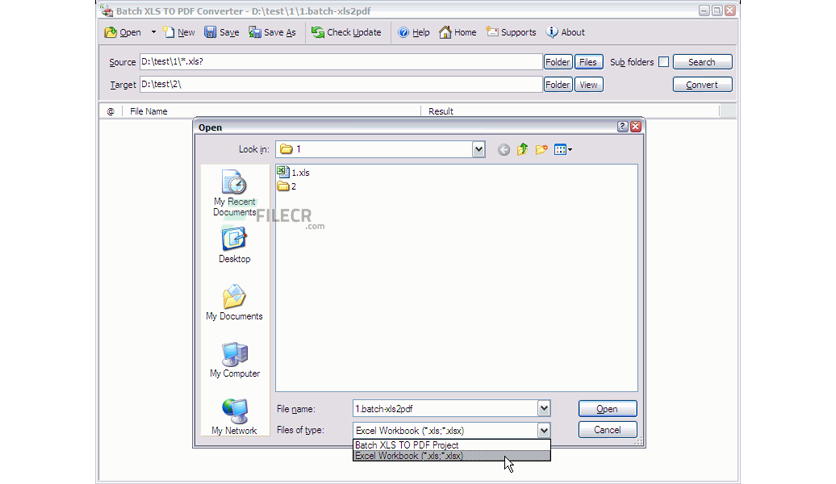Open the About info
836x484 pixels.
pos(566,33)
